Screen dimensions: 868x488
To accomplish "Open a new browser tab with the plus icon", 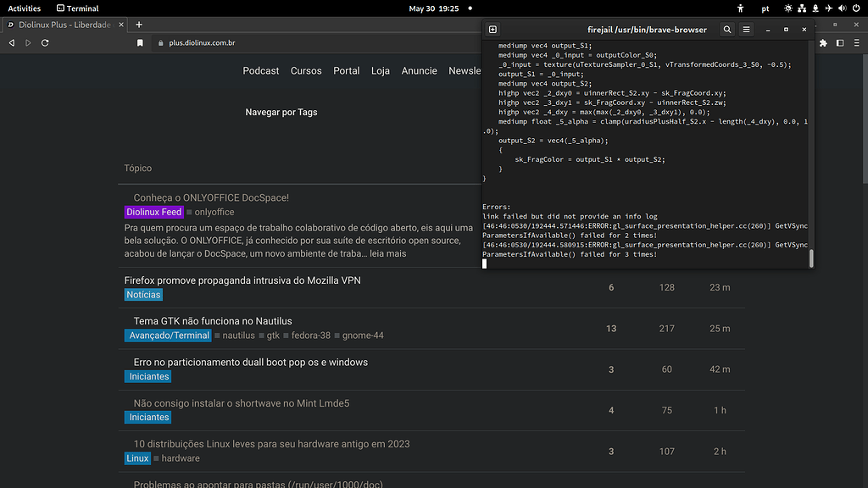I will (141, 25).
